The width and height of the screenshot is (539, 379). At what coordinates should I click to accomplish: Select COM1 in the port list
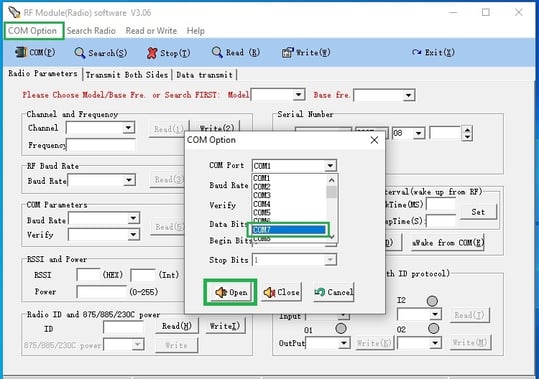pos(289,178)
